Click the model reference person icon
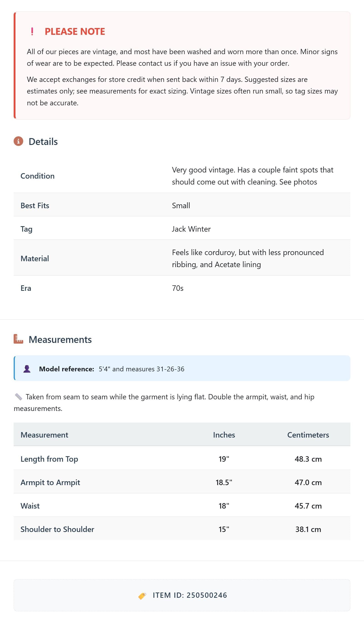This screenshot has height=623, width=364. pyautogui.click(x=27, y=369)
